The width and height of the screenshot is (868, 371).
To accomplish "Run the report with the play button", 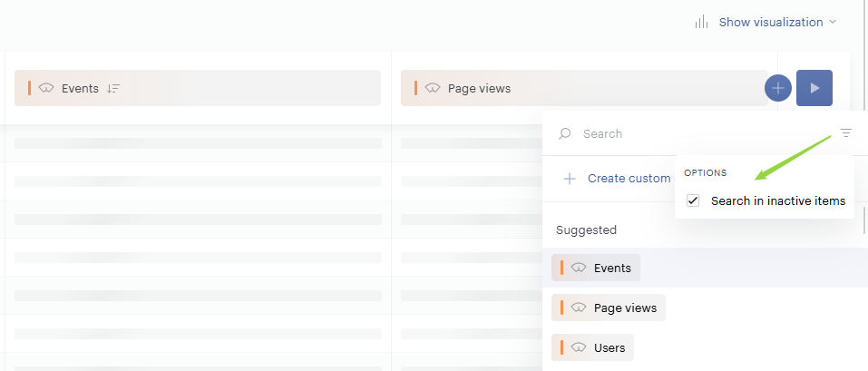I will (814, 88).
